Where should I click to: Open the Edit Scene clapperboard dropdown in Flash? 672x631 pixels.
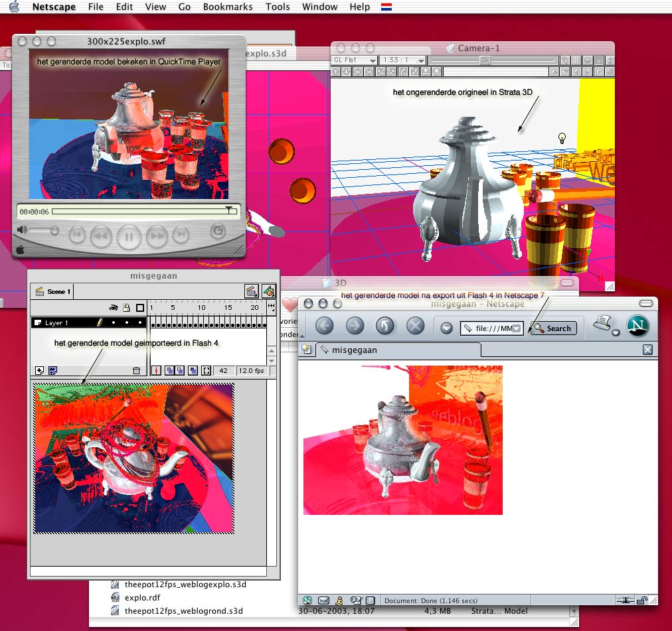pos(252,291)
